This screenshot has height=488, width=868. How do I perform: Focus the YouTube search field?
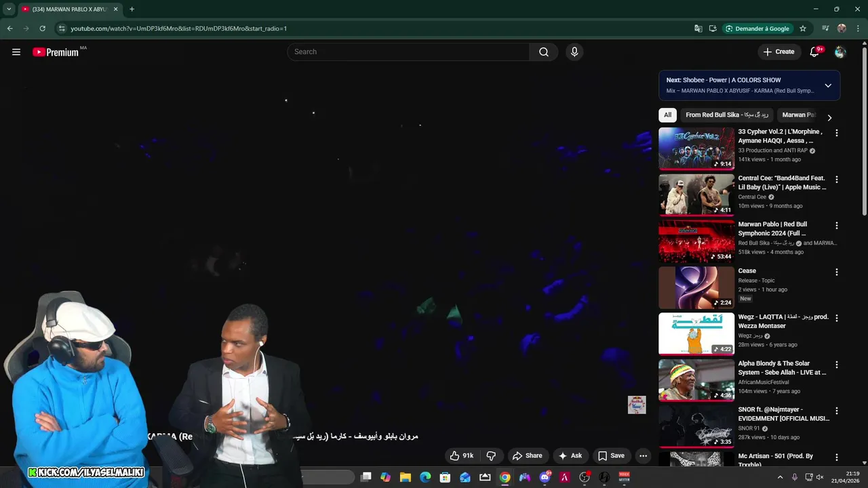point(408,52)
